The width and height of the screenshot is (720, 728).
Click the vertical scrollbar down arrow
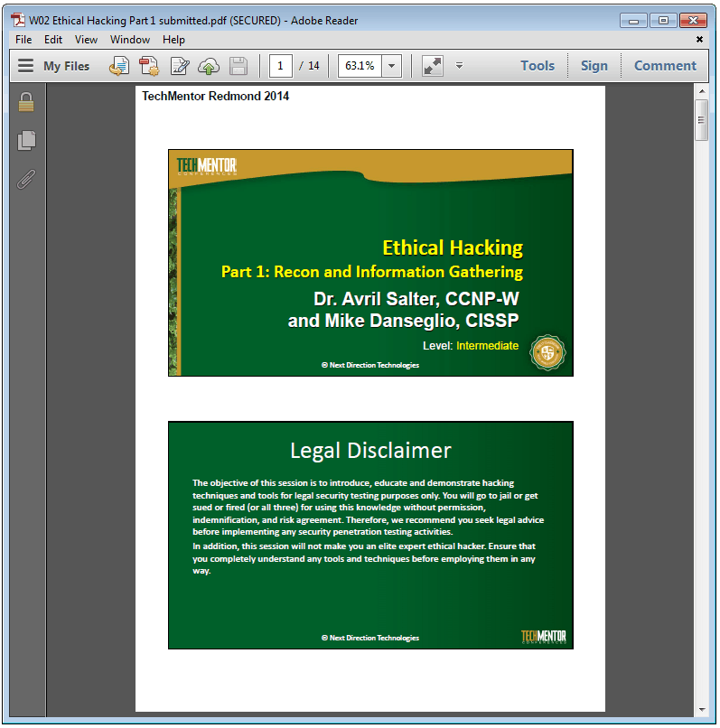[x=701, y=709]
